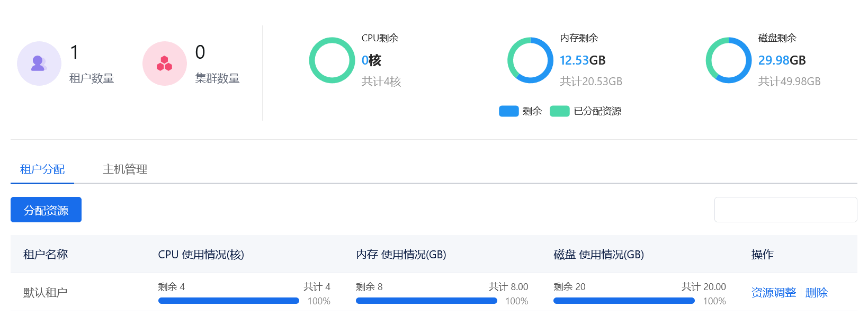
Task: Open 资源调整 for 默认租户
Action: click(x=774, y=293)
